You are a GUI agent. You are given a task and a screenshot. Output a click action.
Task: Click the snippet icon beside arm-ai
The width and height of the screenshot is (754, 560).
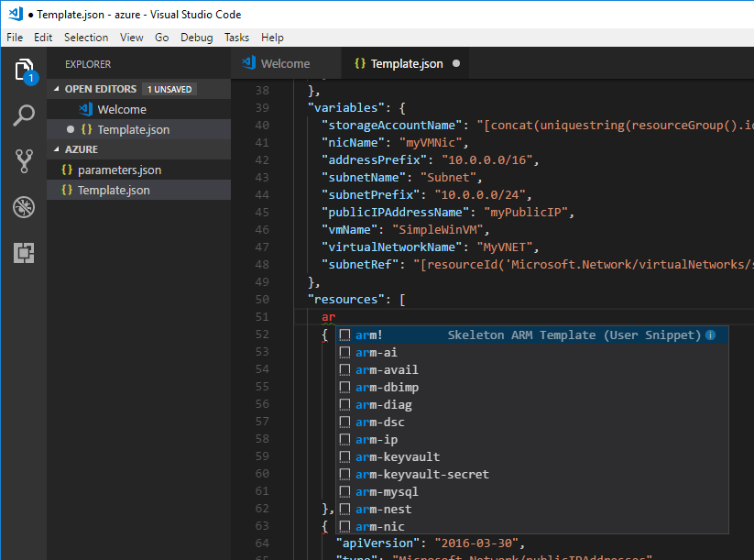(344, 353)
